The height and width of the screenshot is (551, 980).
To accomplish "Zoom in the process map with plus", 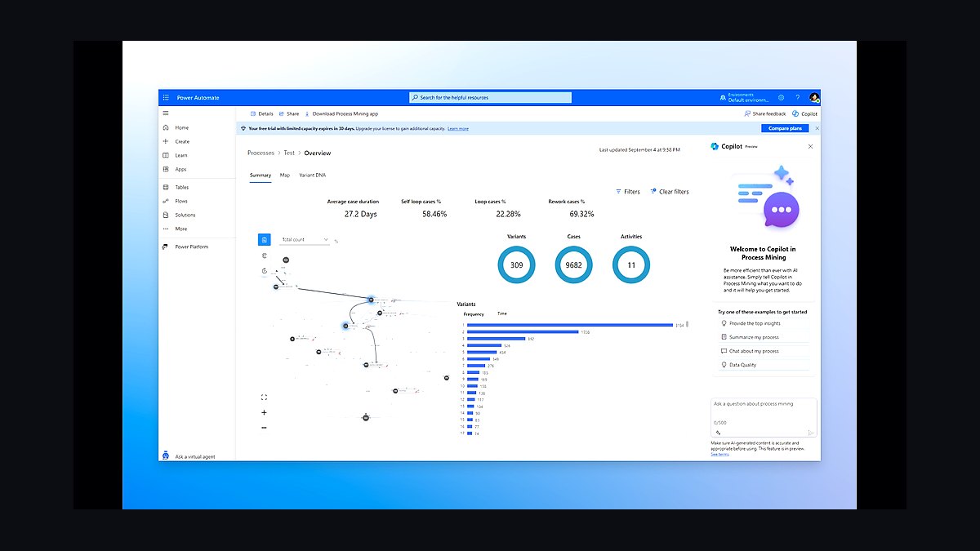I will 264,413.
